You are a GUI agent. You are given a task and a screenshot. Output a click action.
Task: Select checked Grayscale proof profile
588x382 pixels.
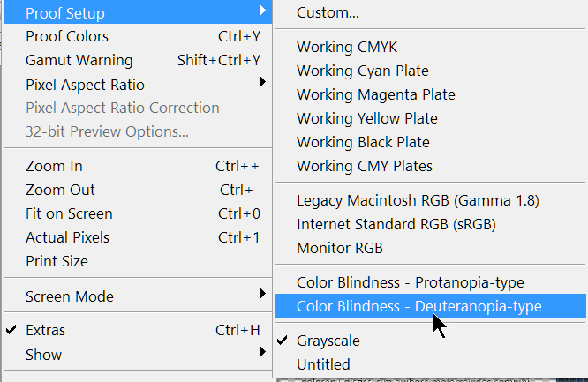(329, 341)
